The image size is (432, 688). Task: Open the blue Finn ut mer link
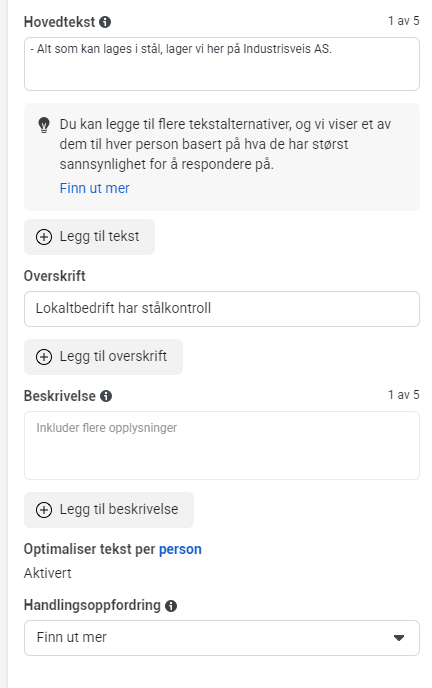(x=95, y=188)
